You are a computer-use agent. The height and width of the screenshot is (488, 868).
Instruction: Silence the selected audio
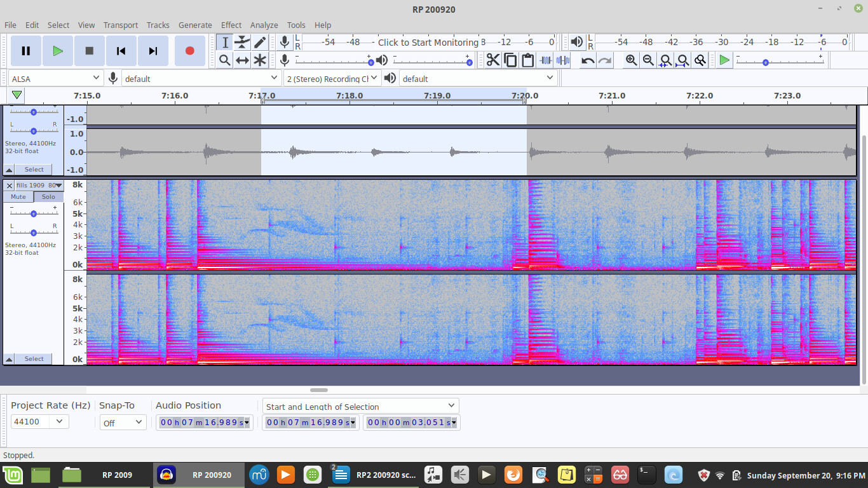[563, 60]
